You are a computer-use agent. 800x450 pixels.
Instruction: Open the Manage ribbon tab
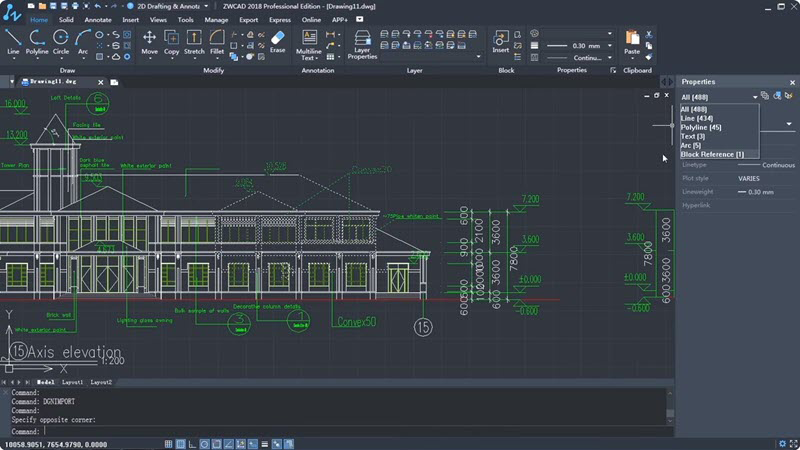click(x=216, y=20)
